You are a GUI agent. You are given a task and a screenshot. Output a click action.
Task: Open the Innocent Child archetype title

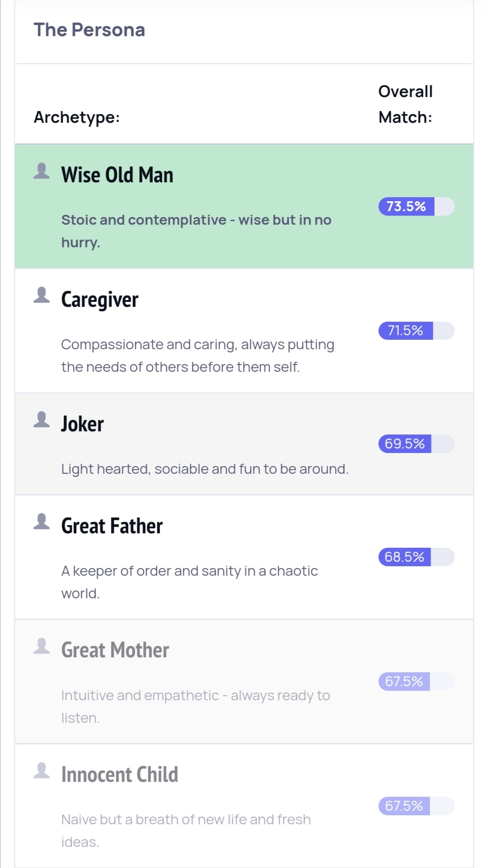pos(119,775)
